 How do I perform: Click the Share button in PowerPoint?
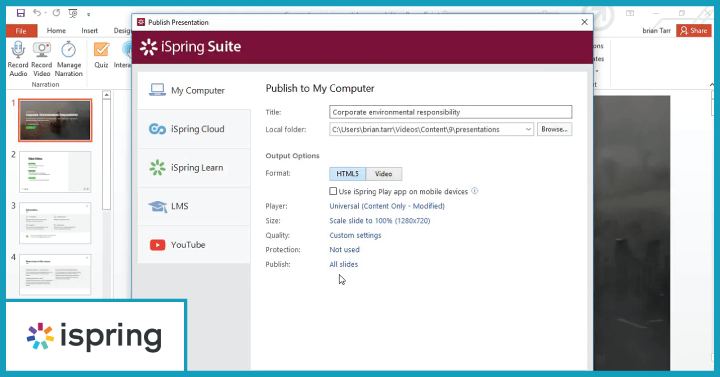click(x=693, y=31)
